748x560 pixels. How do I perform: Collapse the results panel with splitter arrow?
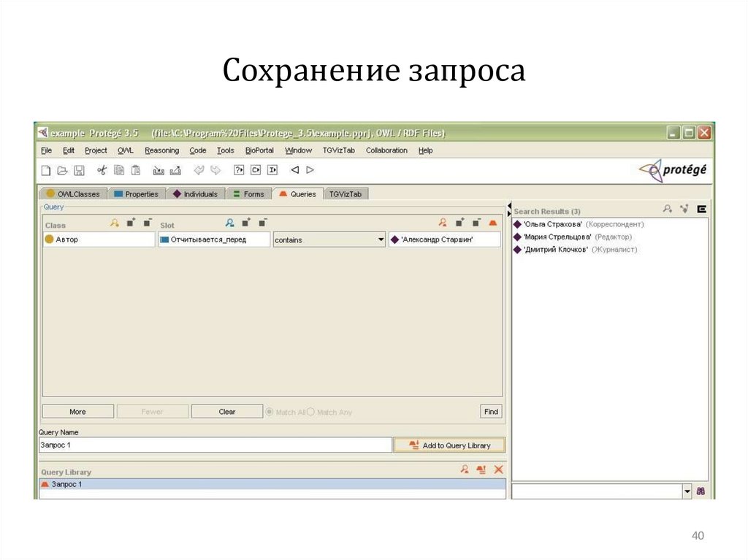point(509,206)
